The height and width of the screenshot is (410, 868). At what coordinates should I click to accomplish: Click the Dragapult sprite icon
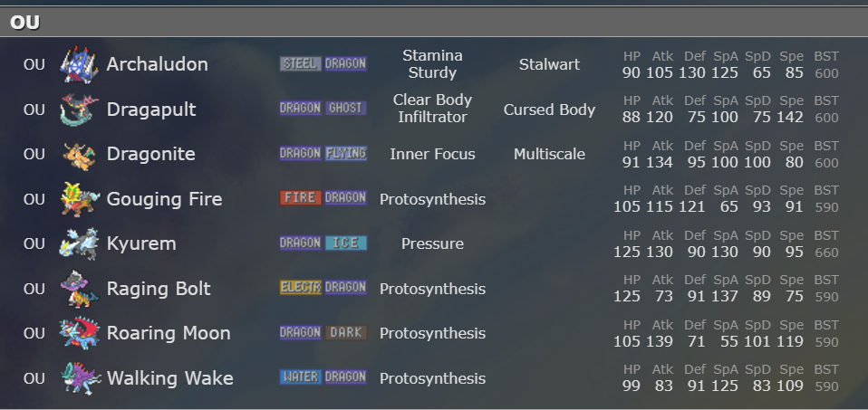pos(79,110)
